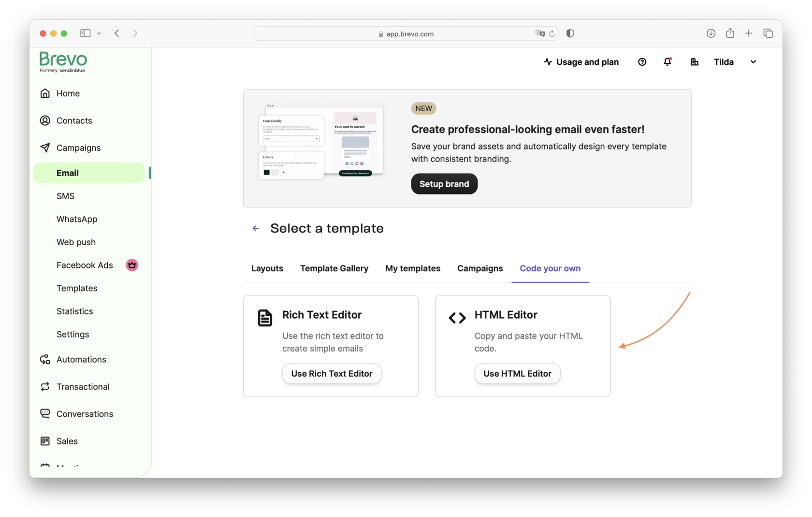Open the Safari sidebar options chevron
This screenshot has width=812, height=517.
pos(99,33)
